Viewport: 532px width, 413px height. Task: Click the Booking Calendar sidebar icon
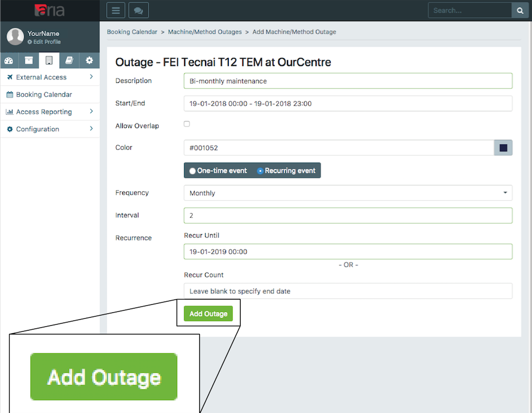(x=10, y=95)
